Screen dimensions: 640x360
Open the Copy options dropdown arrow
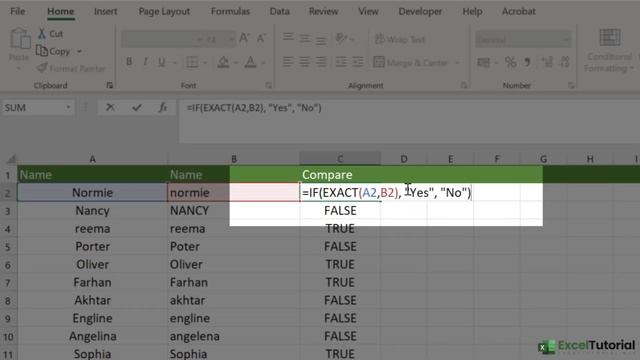click(79, 51)
